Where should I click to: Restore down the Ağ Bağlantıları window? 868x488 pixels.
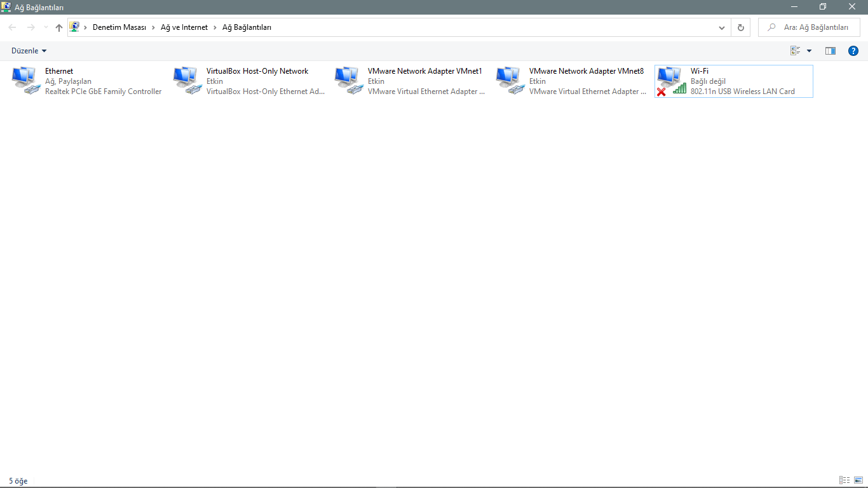[x=823, y=7]
